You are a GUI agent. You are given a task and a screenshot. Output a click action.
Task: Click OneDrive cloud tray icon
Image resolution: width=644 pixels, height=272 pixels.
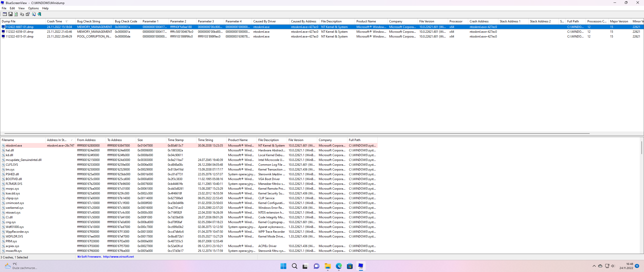click(600, 266)
